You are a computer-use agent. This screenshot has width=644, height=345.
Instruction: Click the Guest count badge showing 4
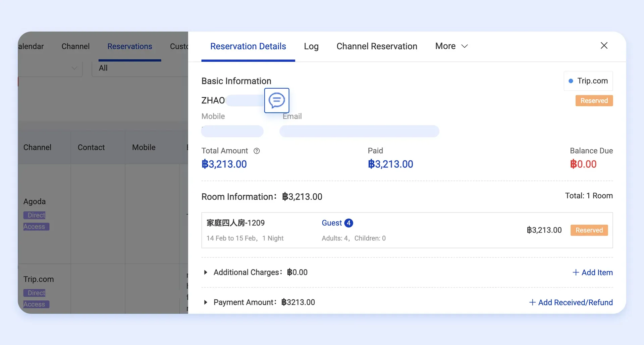(x=348, y=223)
